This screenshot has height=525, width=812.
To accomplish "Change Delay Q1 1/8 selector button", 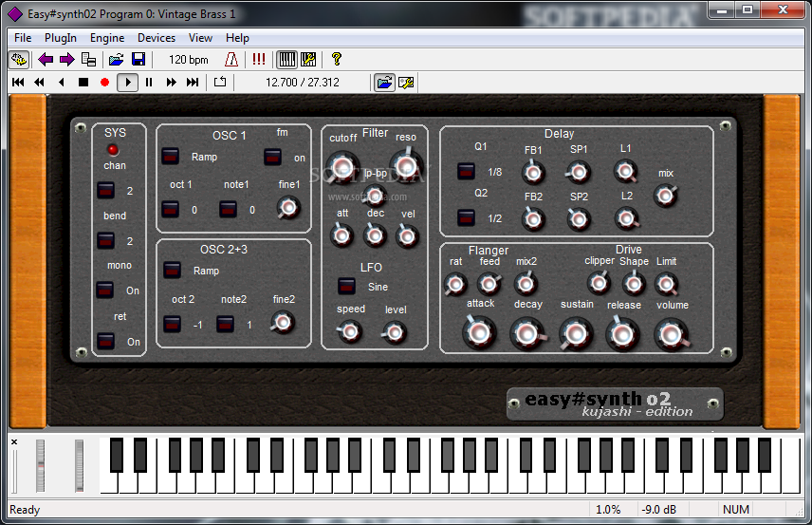I will tap(466, 171).
